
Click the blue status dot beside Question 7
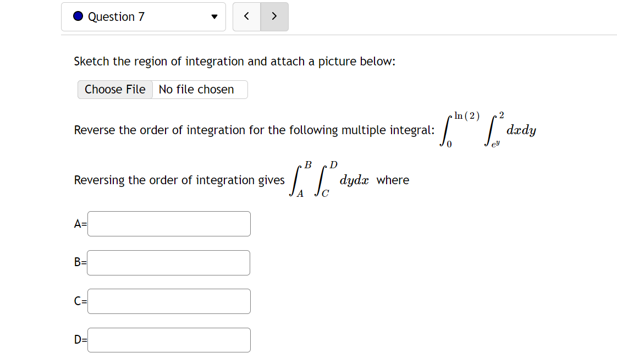pos(78,16)
